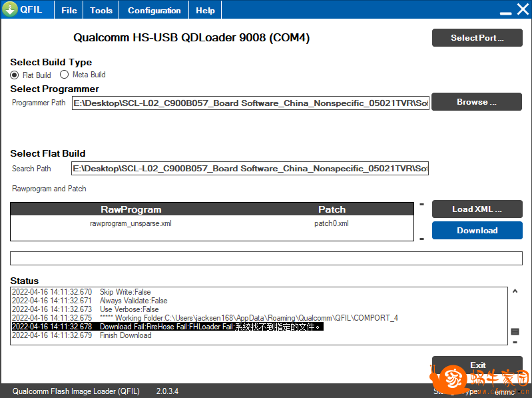Click minus icon beside status log

pos(515,342)
